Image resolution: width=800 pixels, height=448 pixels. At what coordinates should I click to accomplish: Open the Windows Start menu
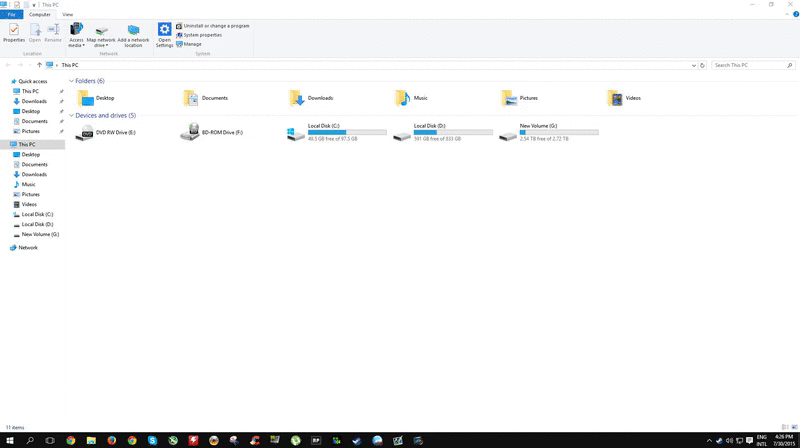pos(10,440)
